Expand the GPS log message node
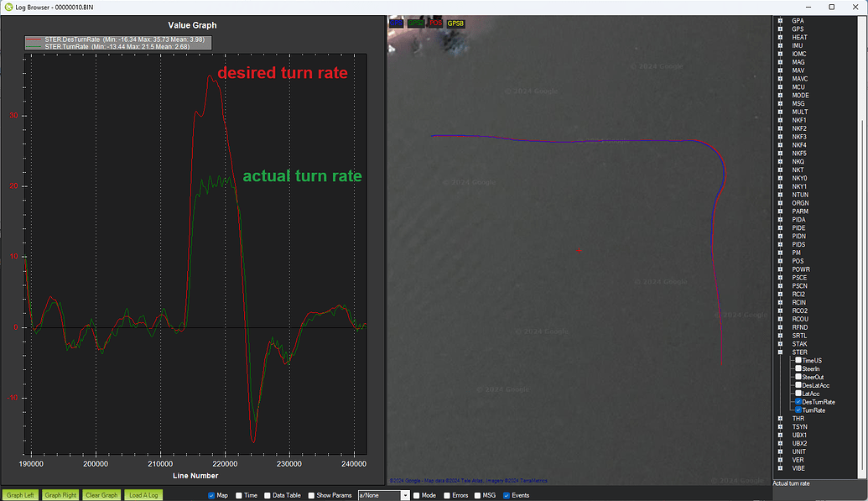Viewport: 868px width, 501px height. [781, 29]
